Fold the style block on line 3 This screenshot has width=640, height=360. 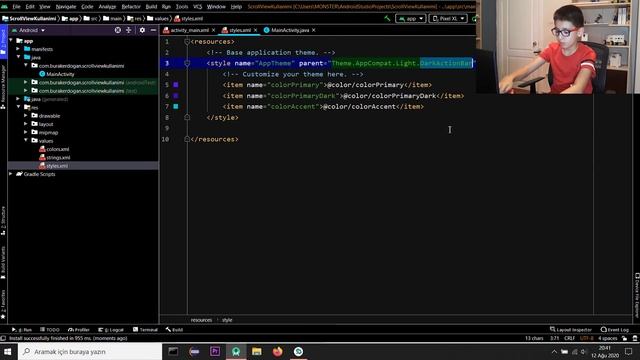187,63
